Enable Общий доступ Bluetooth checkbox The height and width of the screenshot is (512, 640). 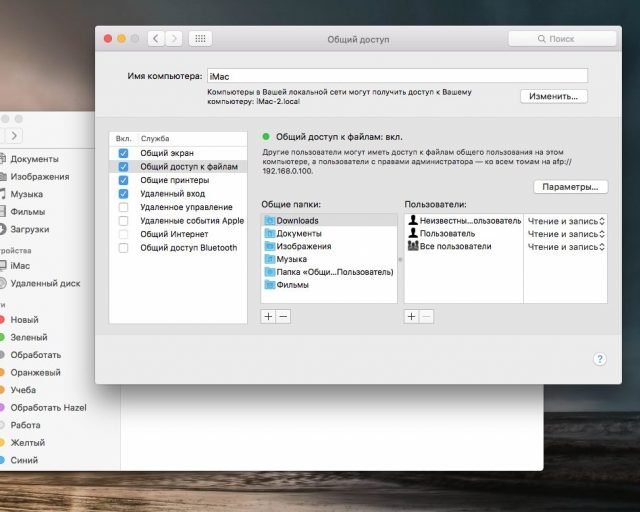coord(123,248)
